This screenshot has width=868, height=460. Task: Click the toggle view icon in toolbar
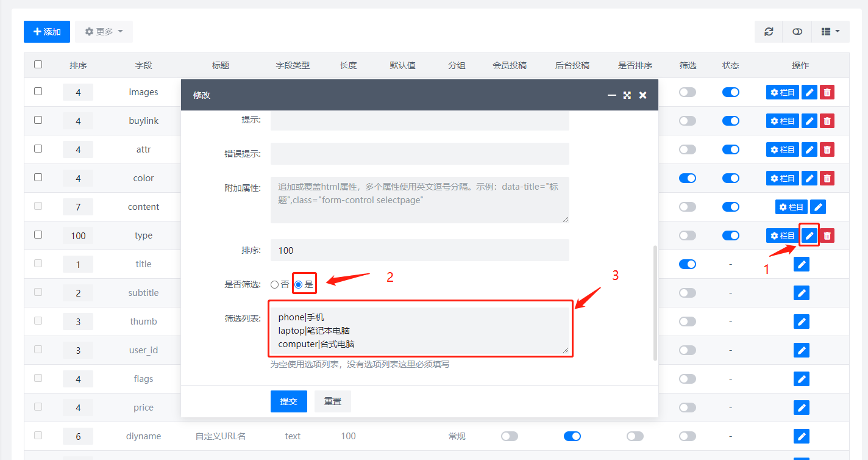click(x=797, y=32)
